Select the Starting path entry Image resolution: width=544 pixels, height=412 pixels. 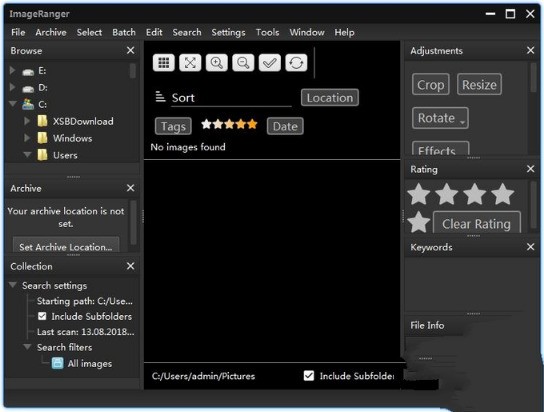[85, 301]
